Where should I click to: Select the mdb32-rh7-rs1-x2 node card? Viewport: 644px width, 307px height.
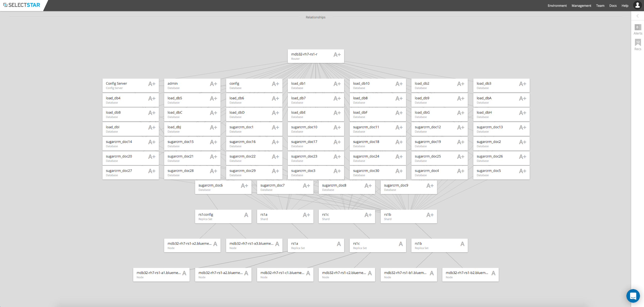[x=189, y=245]
